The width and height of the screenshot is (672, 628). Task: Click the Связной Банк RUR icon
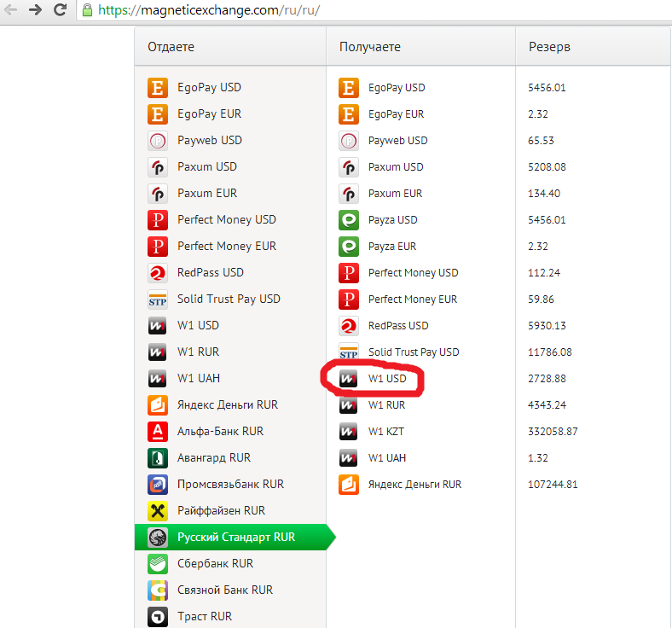(158, 590)
